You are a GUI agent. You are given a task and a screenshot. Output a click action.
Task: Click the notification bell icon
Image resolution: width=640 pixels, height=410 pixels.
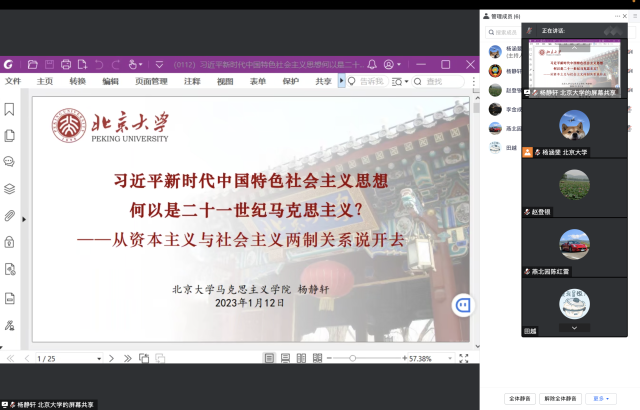coord(372,64)
